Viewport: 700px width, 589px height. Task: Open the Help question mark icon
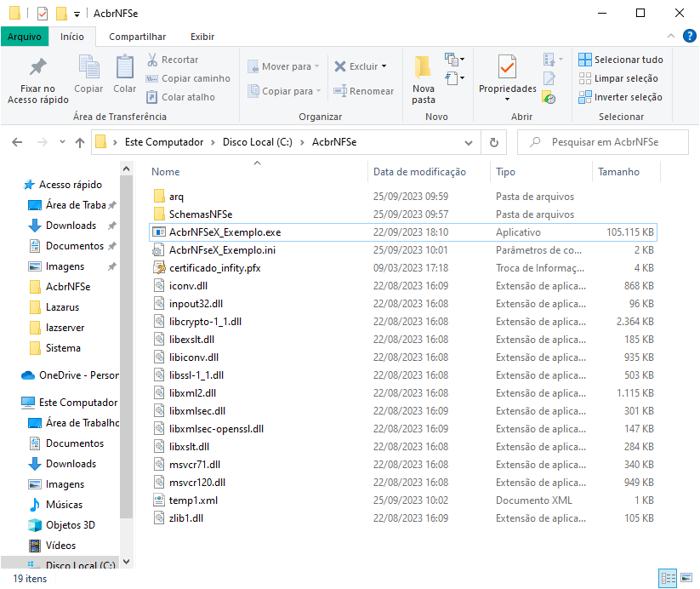[689, 36]
